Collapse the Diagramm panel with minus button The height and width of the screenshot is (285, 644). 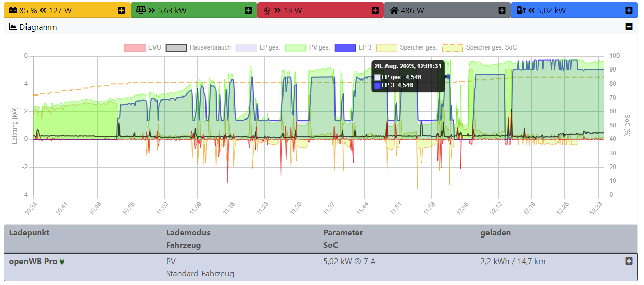pyautogui.click(x=629, y=27)
